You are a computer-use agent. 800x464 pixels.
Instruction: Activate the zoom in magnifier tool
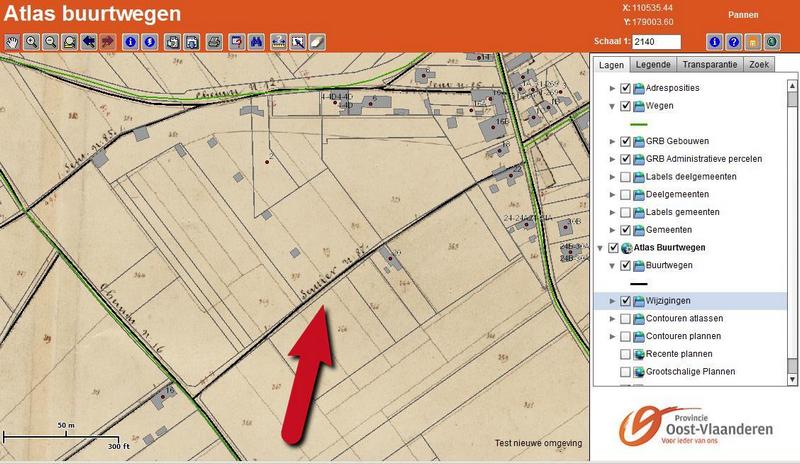click(x=32, y=42)
